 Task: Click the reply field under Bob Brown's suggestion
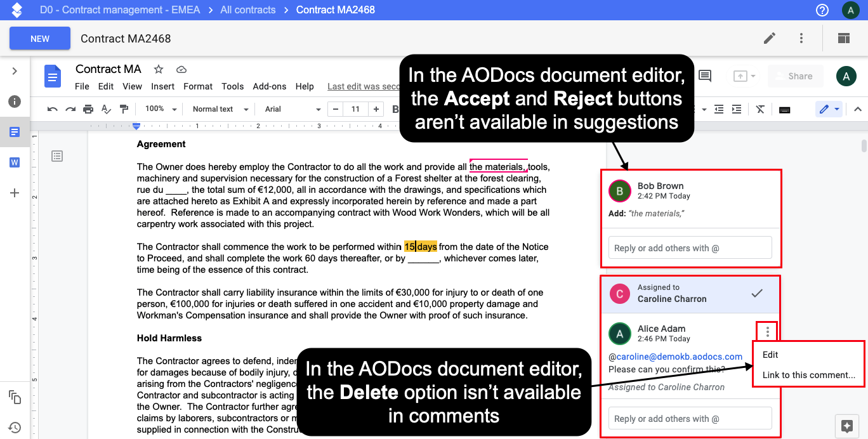(x=690, y=248)
